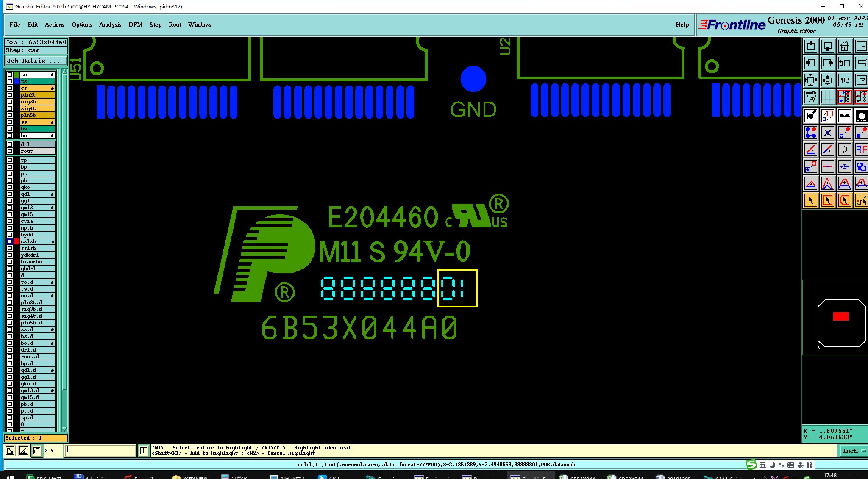Toggle the 'gko' layer checkbox
Screen dimensions: 868x479
click(10, 187)
